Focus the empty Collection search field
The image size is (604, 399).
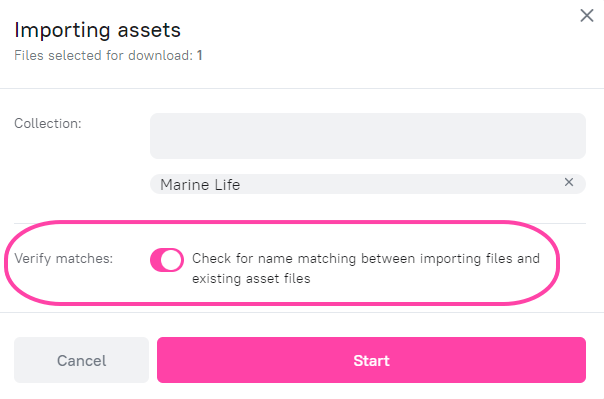tap(368, 136)
